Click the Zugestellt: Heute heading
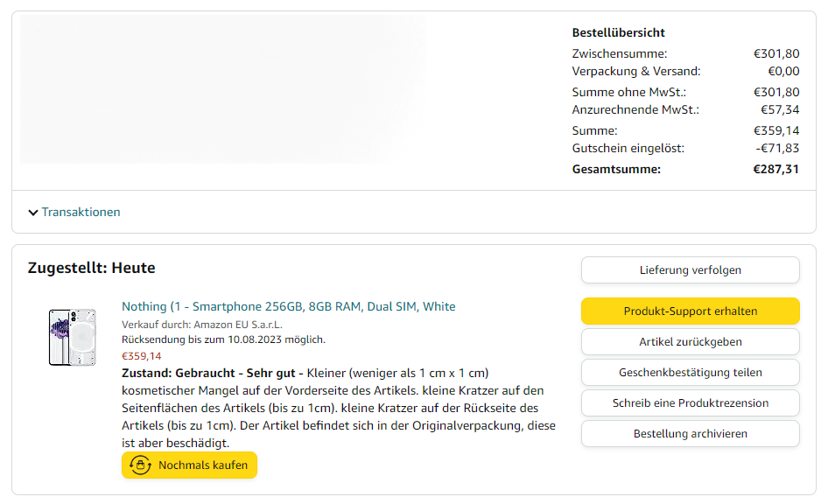The height and width of the screenshot is (504, 835). point(91,268)
